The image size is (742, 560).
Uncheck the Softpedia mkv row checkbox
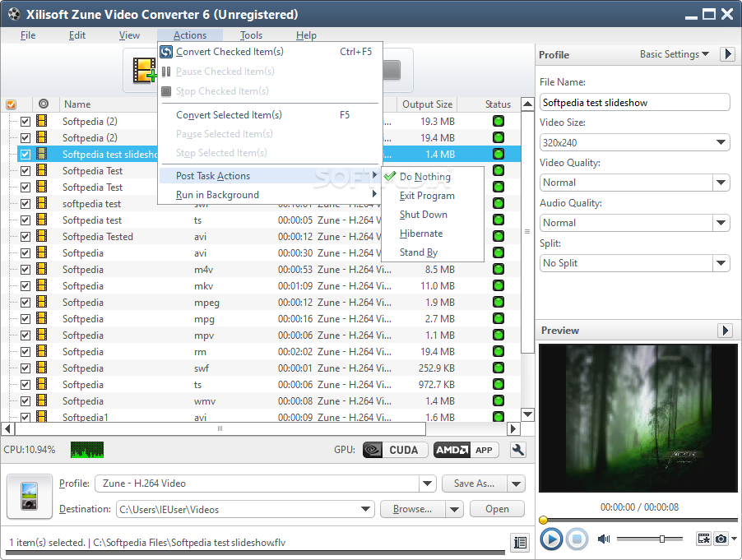coord(26,285)
